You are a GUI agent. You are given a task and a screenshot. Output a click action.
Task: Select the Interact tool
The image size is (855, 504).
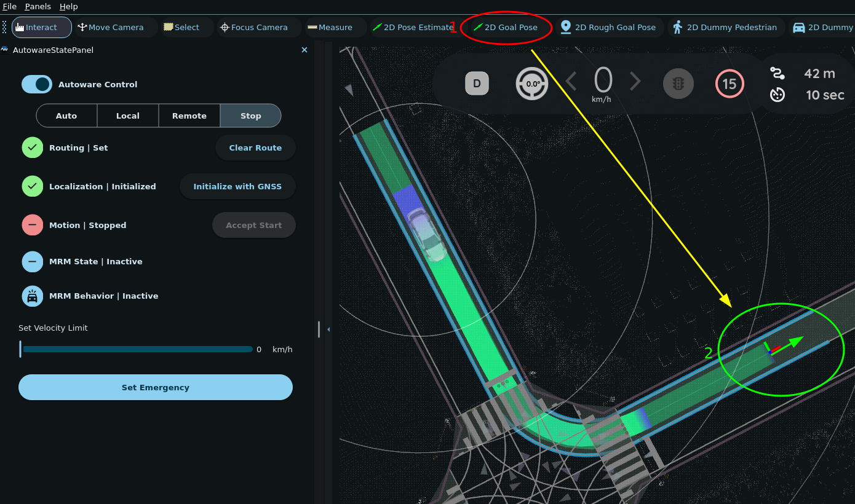(x=41, y=27)
